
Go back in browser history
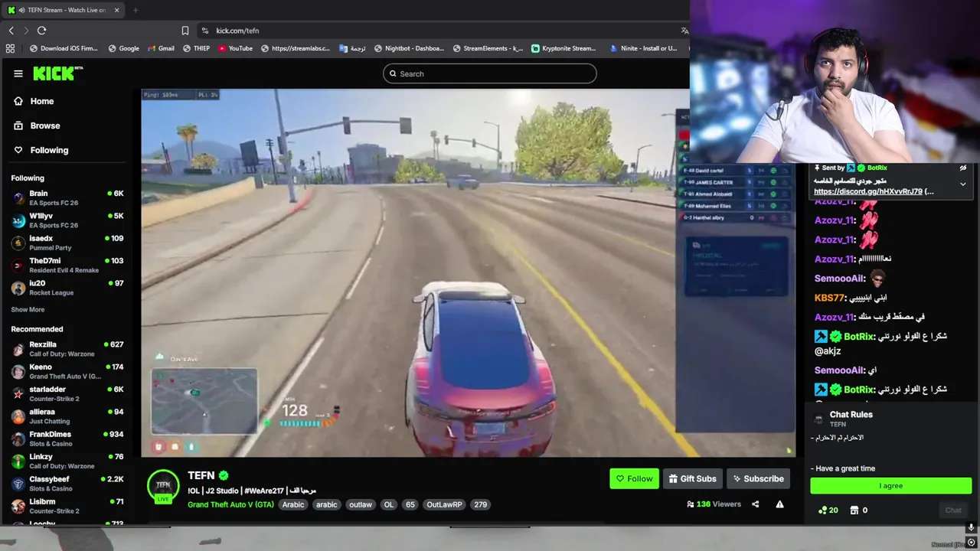click(11, 31)
